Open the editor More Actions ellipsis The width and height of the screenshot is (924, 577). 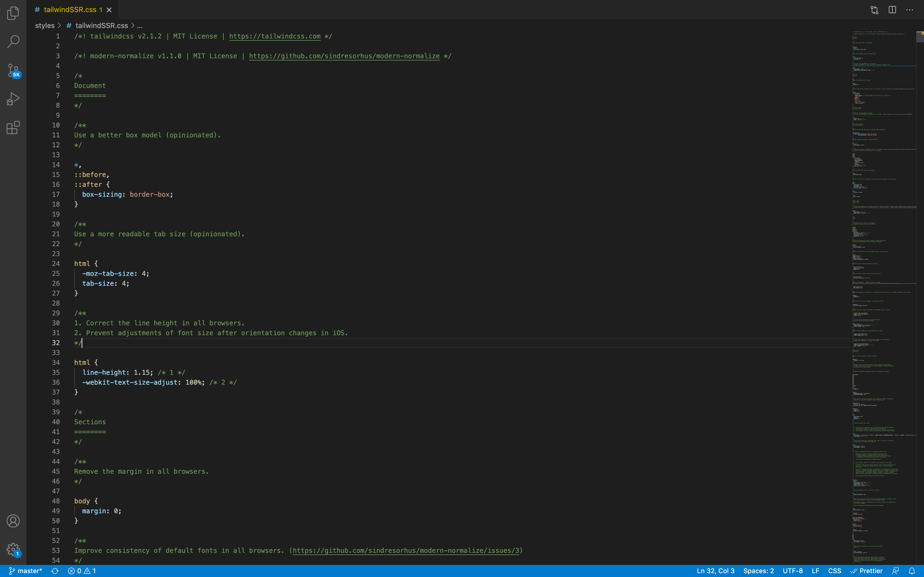pos(909,10)
